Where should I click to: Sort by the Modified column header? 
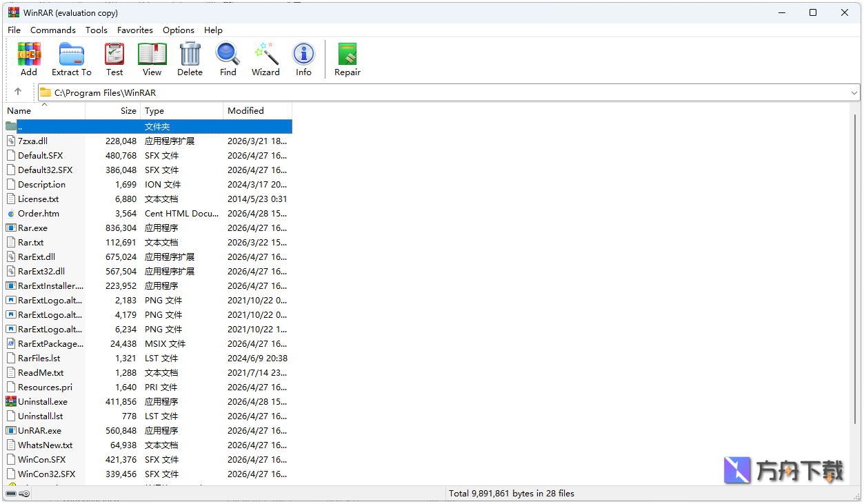(258, 110)
